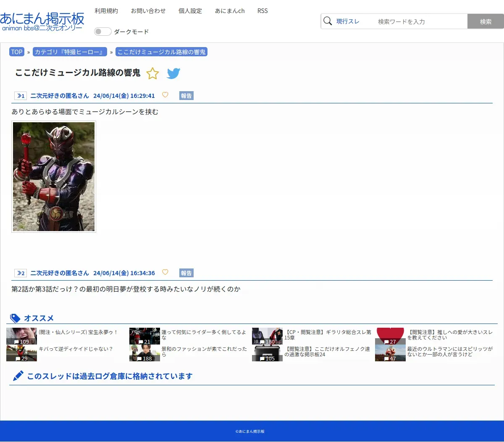Open the カテゴリ『特撮ヒーロー』 breadcrumb
Screen dimensions: 504x442
(70, 52)
